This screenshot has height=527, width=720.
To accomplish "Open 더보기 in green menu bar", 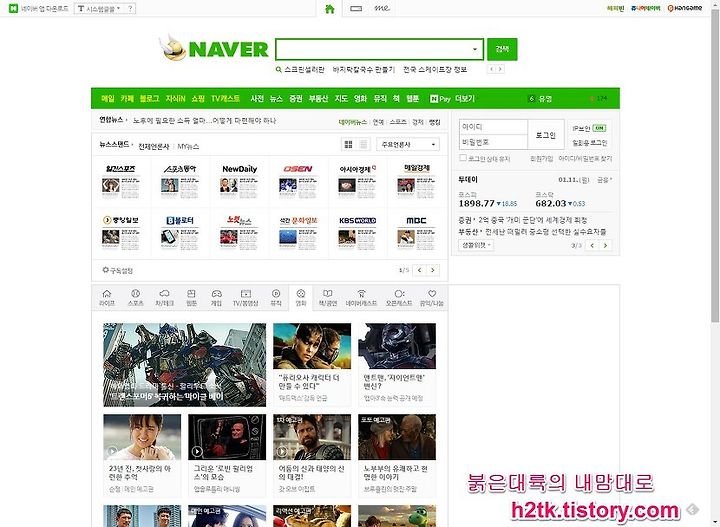I will [465, 98].
